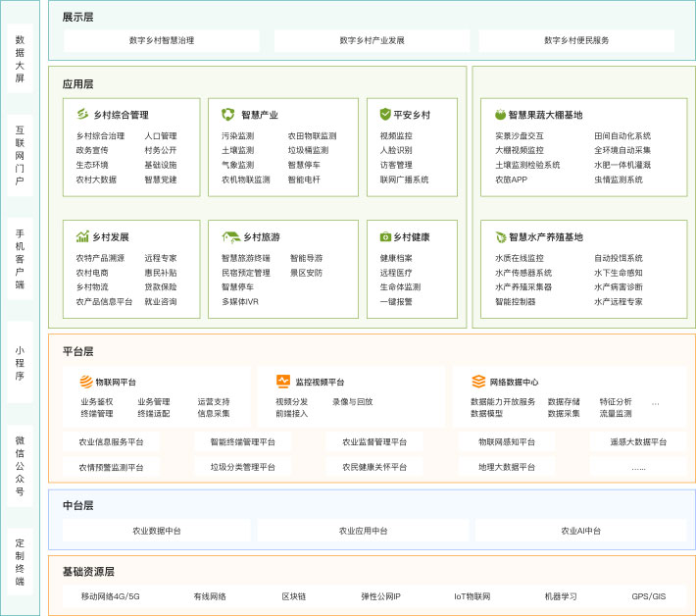The image size is (696, 616).
Task: Click the 智慧产业 recycle icon
Action: tap(227, 114)
